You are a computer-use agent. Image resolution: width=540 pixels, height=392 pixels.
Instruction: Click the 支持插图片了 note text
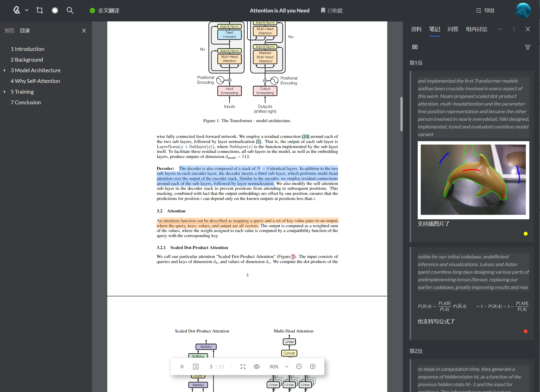coord(433,224)
